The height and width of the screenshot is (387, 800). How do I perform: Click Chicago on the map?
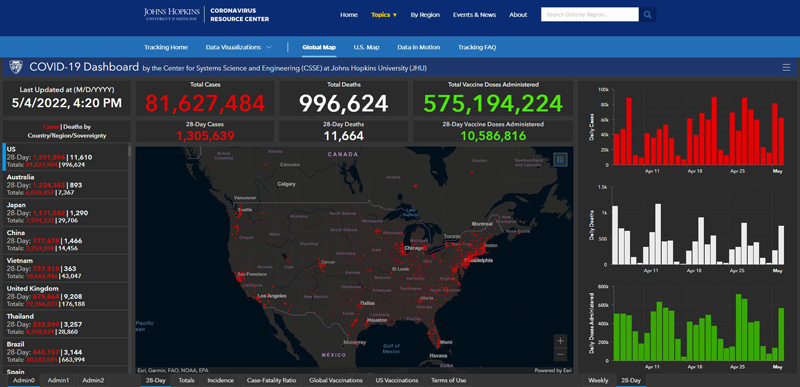[x=413, y=248]
